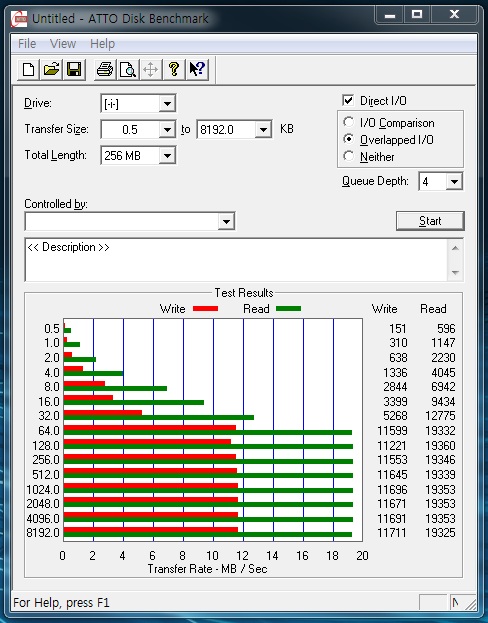Image resolution: width=488 pixels, height=623 pixels.
Task: Open the maximum Transfer Size 8192.0 dropdown
Action: [263, 130]
